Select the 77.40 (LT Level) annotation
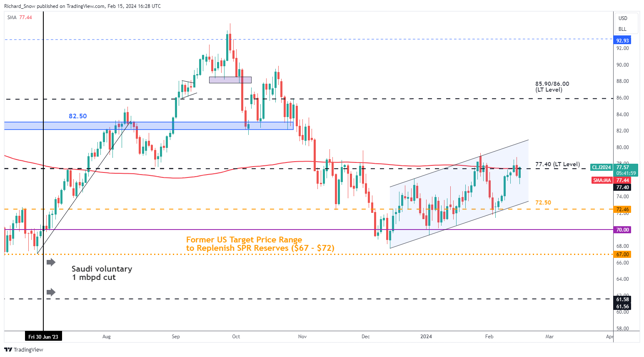Image resolution: width=644 pixels, height=357 pixels. pyautogui.click(x=557, y=165)
